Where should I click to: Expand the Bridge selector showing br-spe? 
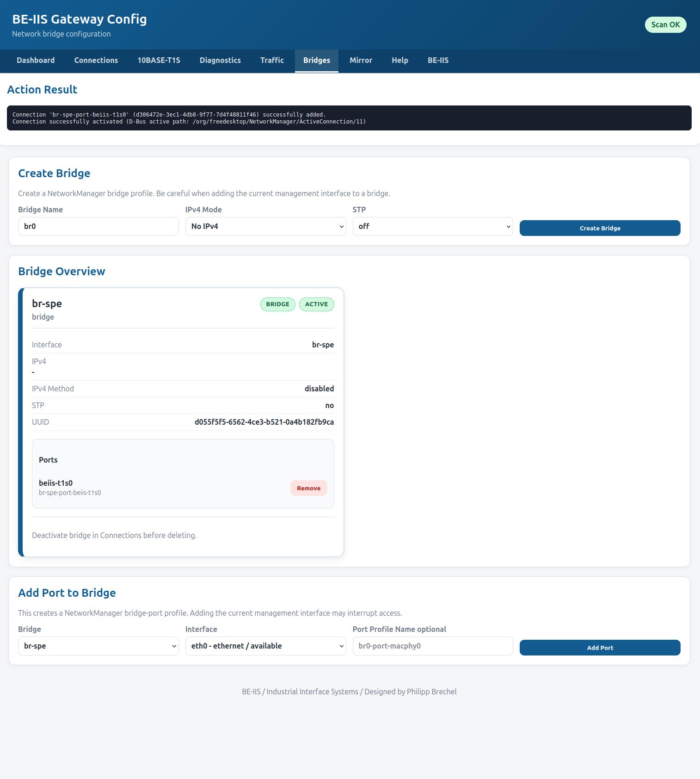click(98, 646)
